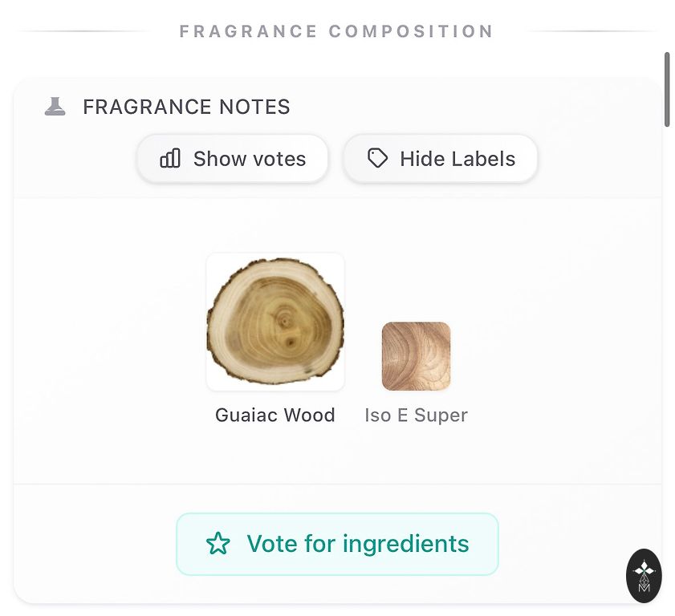The width and height of the screenshot is (675, 616).
Task: Open the Guaiac Wood text label
Action: (x=275, y=415)
